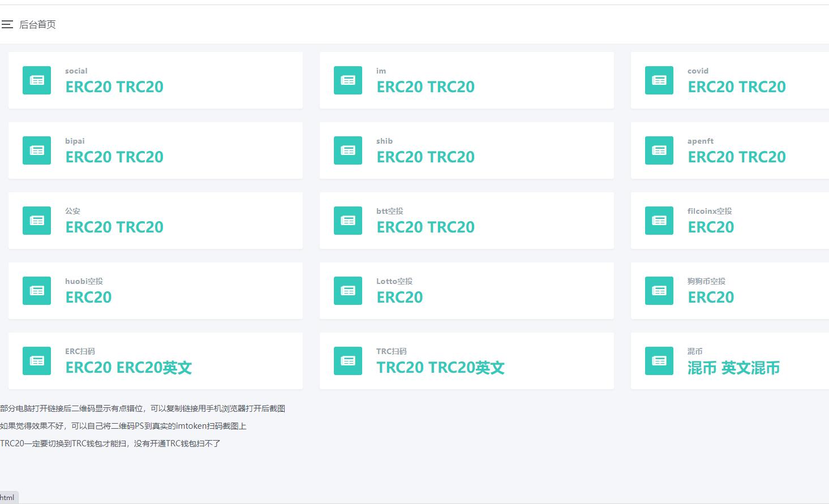Click the small apenft label
The width and height of the screenshot is (829, 504).
pos(701,141)
